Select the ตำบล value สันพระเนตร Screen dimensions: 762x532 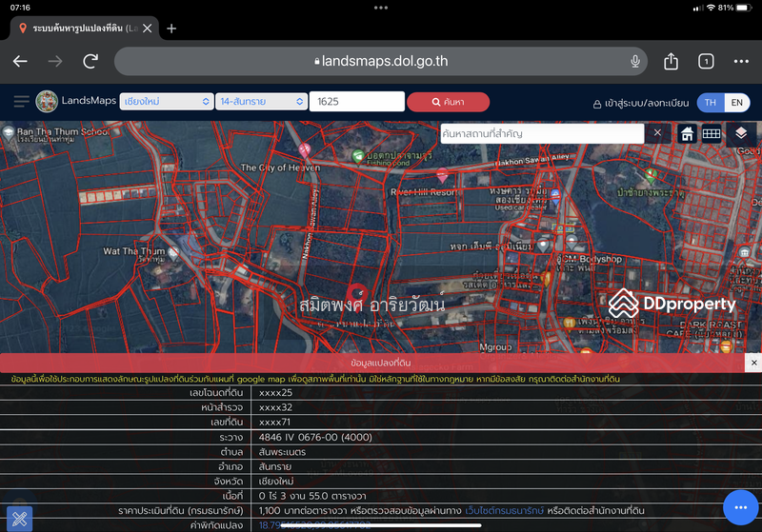pyautogui.click(x=282, y=452)
